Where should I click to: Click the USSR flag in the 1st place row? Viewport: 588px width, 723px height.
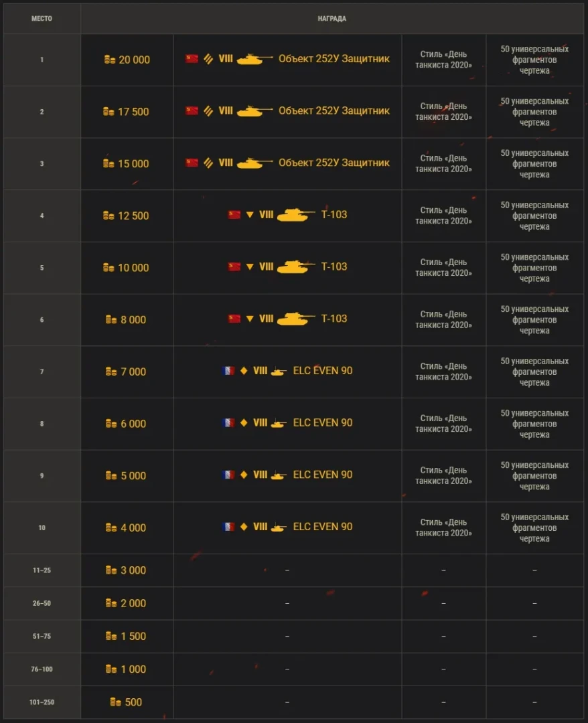pyautogui.click(x=192, y=59)
